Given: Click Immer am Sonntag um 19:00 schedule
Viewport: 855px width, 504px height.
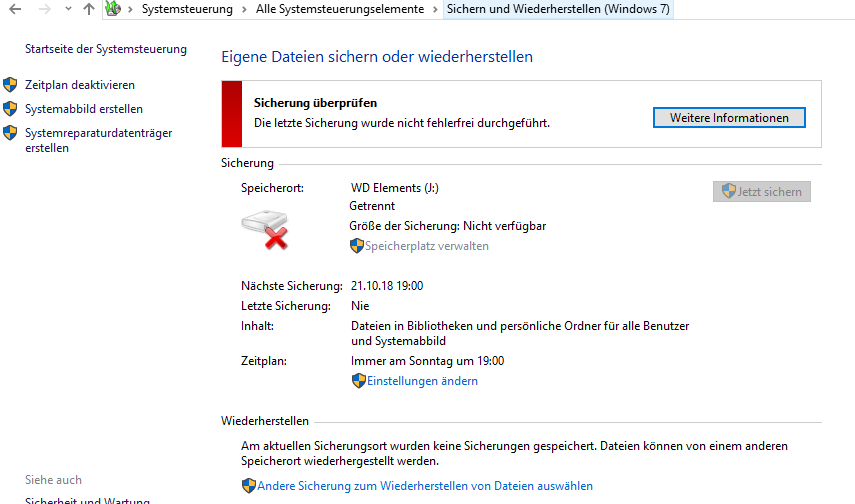Looking at the screenshot, I should coord(428,361).
